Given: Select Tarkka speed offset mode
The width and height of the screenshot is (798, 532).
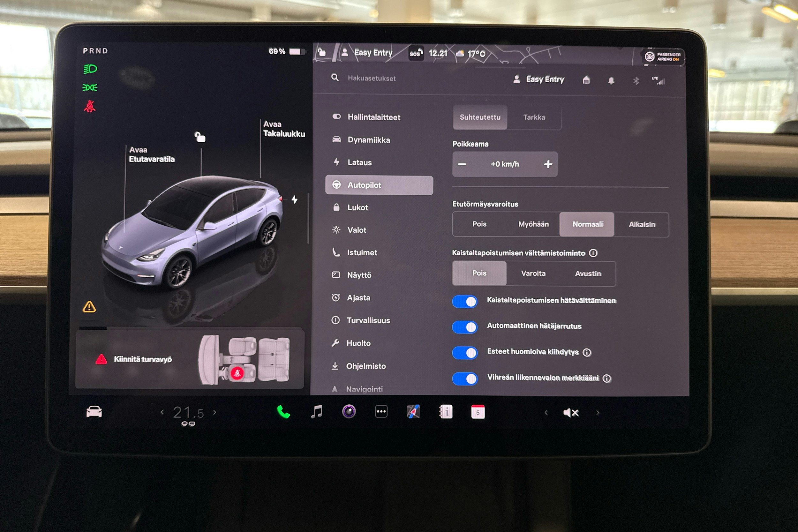Looking at the screenshot, I should (x=534, y=117).
